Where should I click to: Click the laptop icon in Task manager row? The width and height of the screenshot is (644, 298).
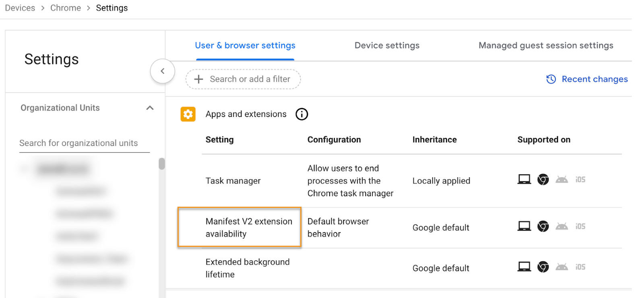(524, 179)
